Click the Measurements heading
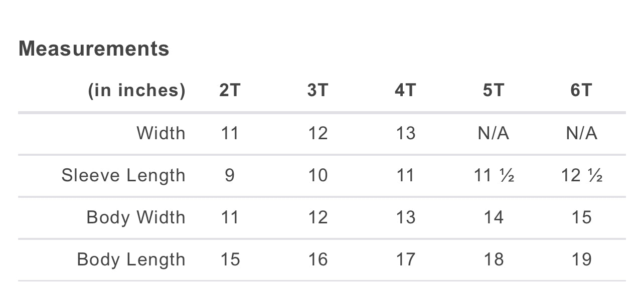644x305 pixels. tap(94, 49)
